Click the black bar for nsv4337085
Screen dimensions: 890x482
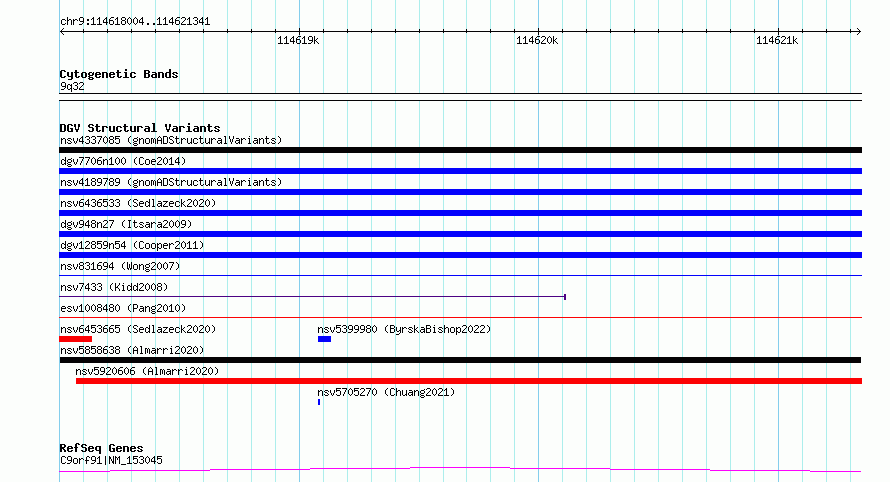click(460, 150)
